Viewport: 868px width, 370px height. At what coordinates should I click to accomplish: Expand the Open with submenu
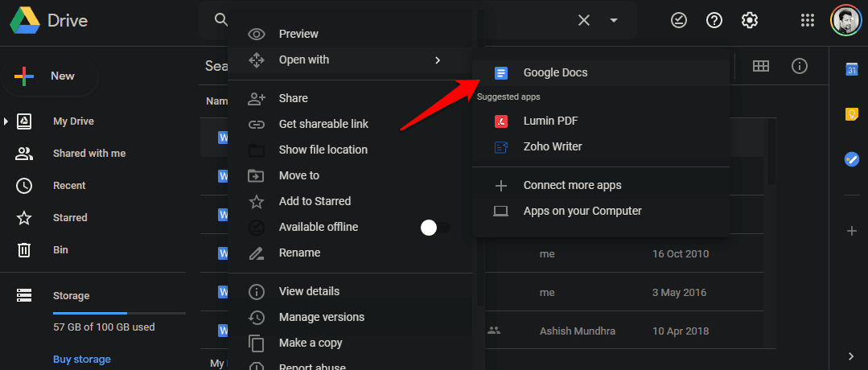click(350, 60)
